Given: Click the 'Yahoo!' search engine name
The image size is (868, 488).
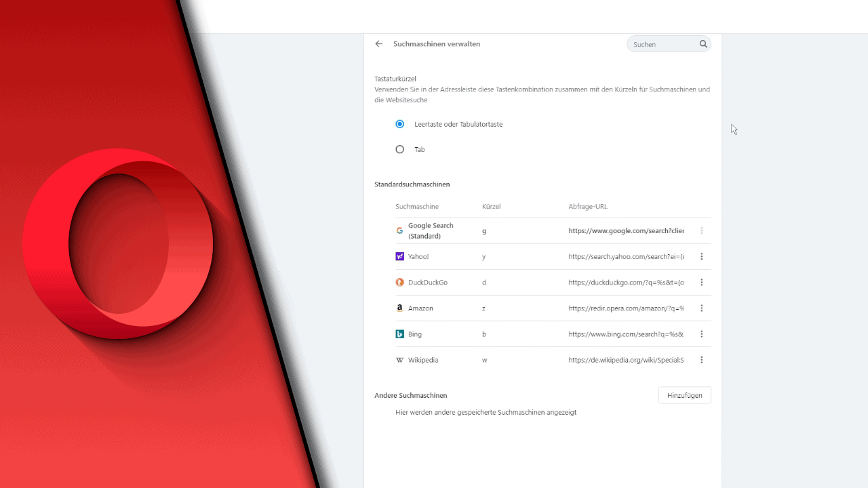Looking at the screenshot, I should pyautogui.click(x=418, y=257).
